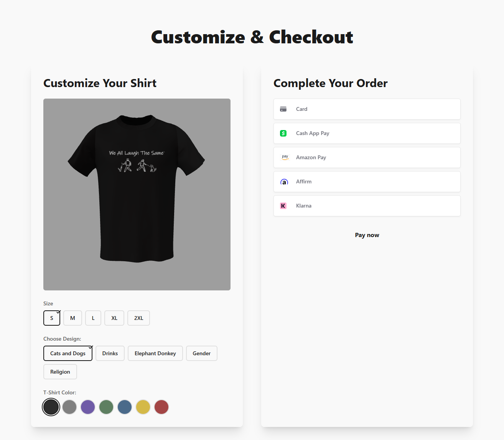Select Cash App Pay as payment method
Image resolution: width=504 pixels, height=440 pixels.
click(x=367, y=133)
